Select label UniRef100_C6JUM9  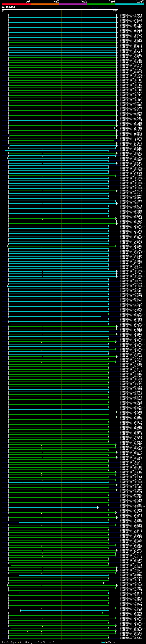[131, 148]
